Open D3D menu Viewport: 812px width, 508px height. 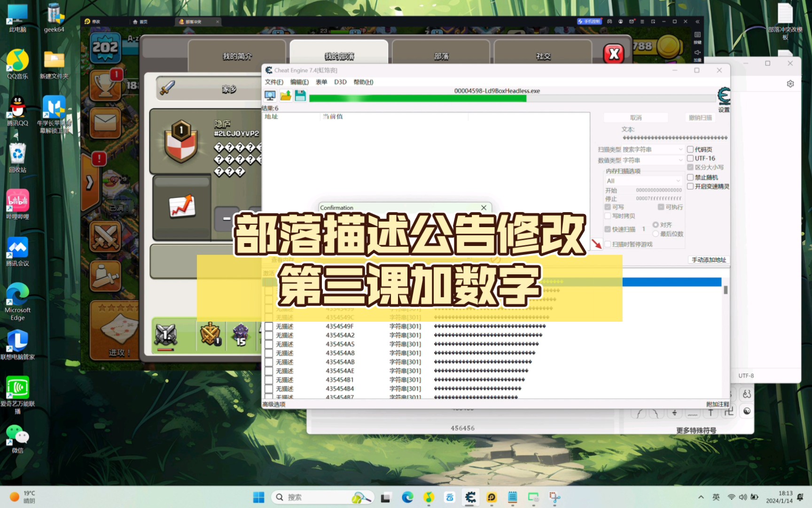340,82
